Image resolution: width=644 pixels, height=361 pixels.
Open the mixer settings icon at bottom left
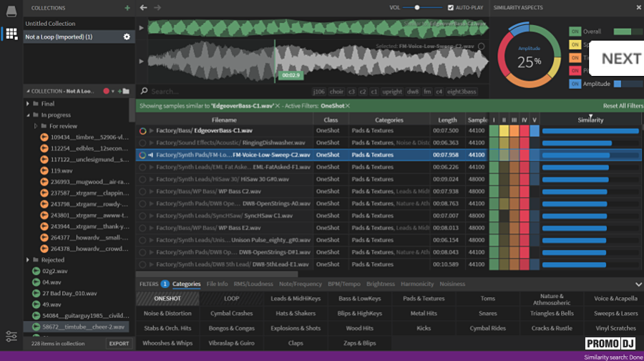[x=11, y=337]
